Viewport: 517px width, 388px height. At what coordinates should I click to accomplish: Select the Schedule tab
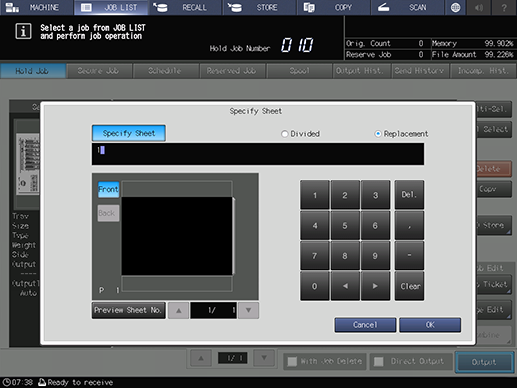click(x=165, y=71)
